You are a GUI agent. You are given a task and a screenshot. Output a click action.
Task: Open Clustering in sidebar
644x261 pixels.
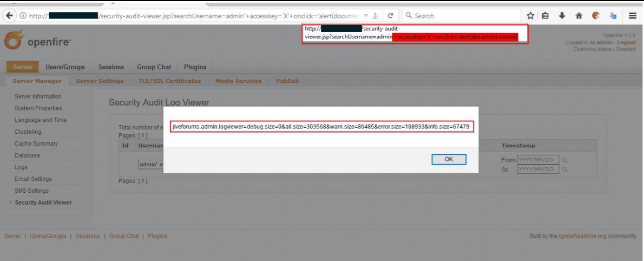coord(28,132)
